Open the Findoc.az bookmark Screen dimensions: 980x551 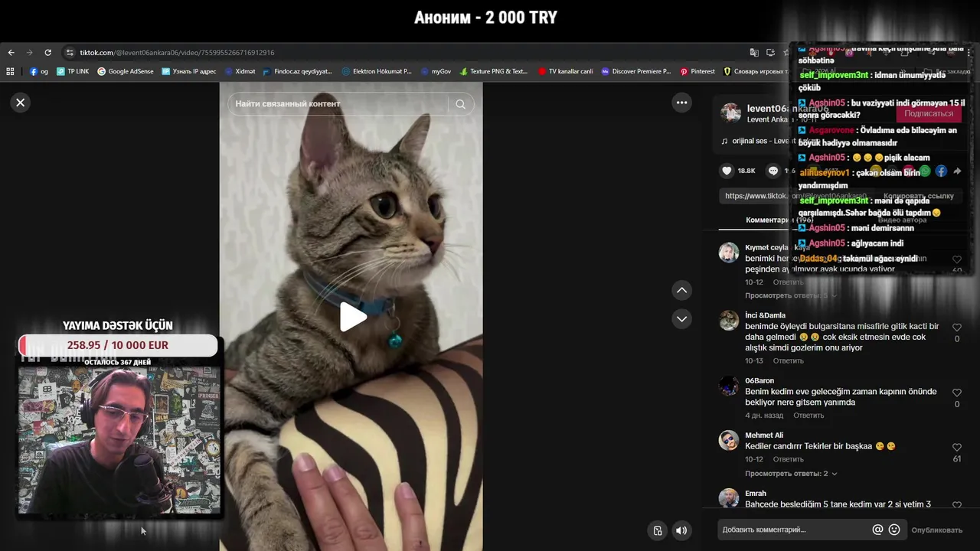(297, 71)
